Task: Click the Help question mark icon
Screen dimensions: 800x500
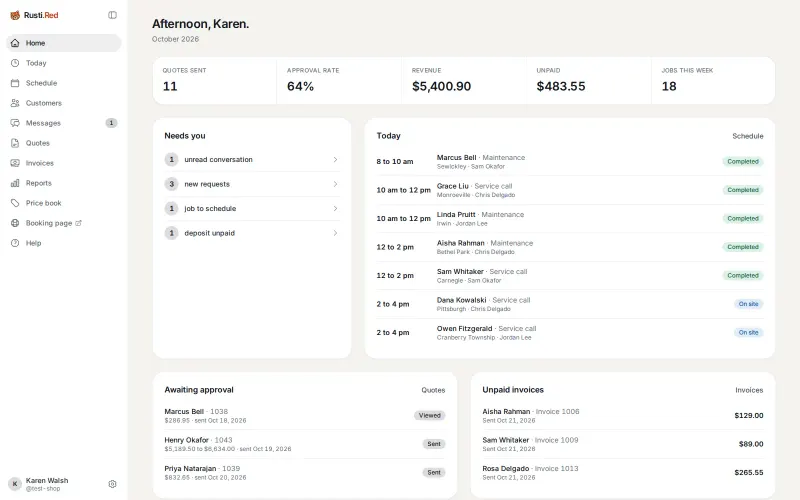Action: [x=15, y=243]
